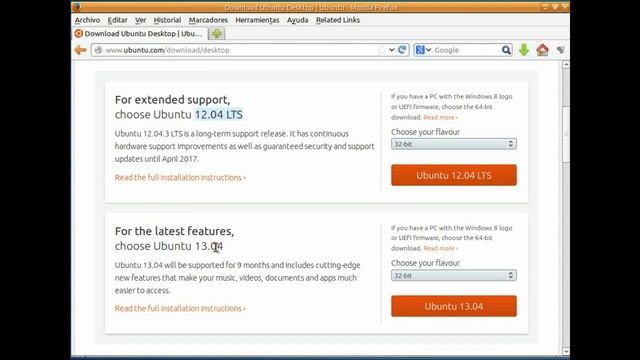The width and height of the screenshot is (640, 360).
Task: Click 'Choose your flavour' label above 12.04 dropdown
Action: point(425,132)
